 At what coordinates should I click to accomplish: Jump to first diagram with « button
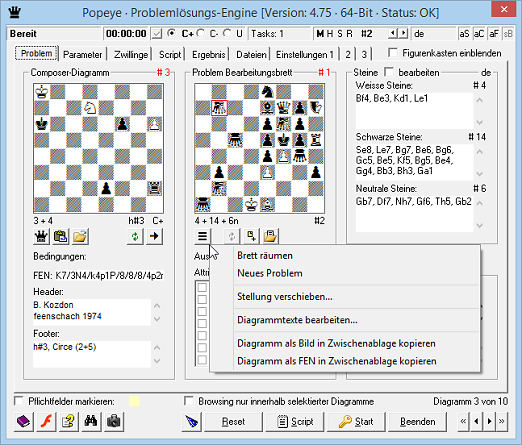coord(463,422)
